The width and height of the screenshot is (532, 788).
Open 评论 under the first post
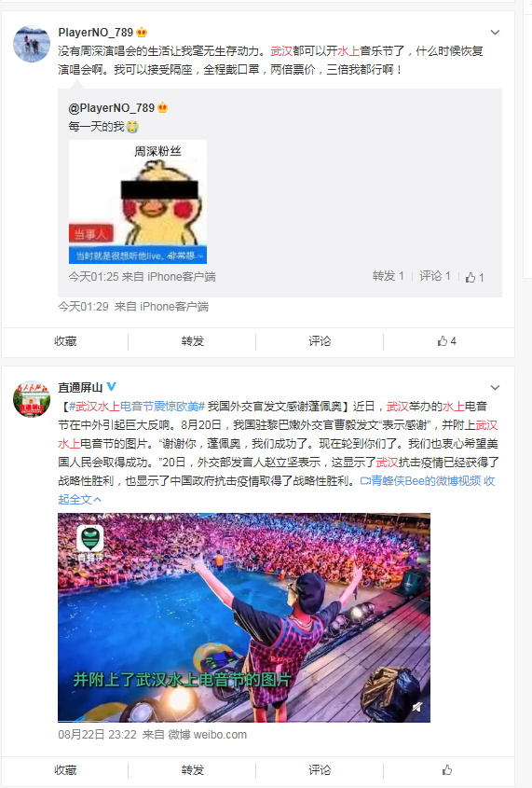(x=320, y=341)
